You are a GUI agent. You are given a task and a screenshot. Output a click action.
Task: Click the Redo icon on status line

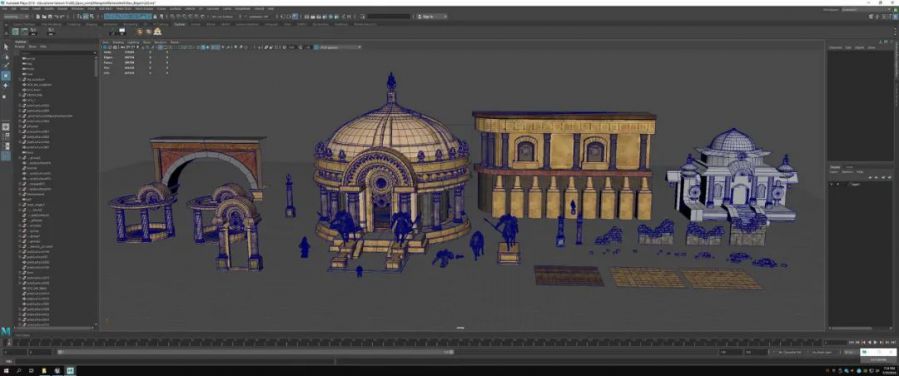61,17
